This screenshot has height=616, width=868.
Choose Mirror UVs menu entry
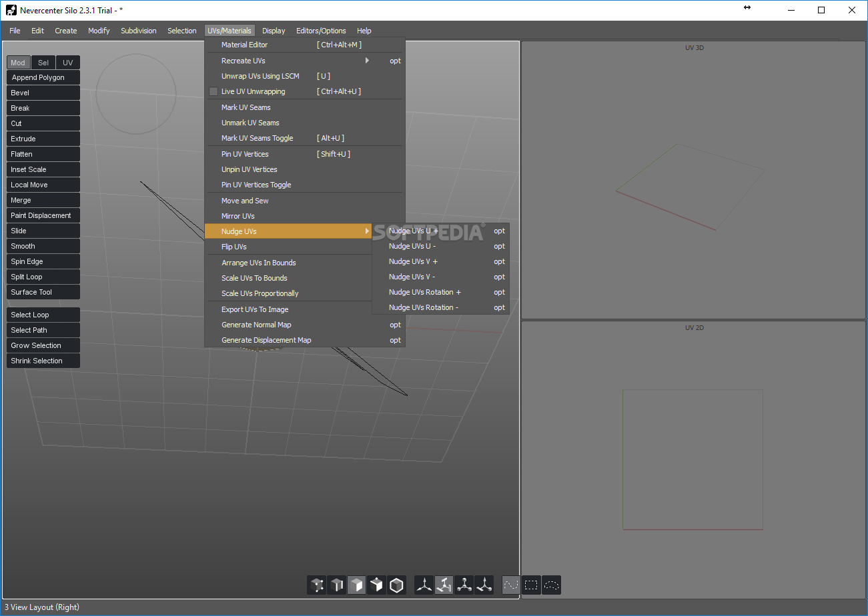tap(305, 216)
